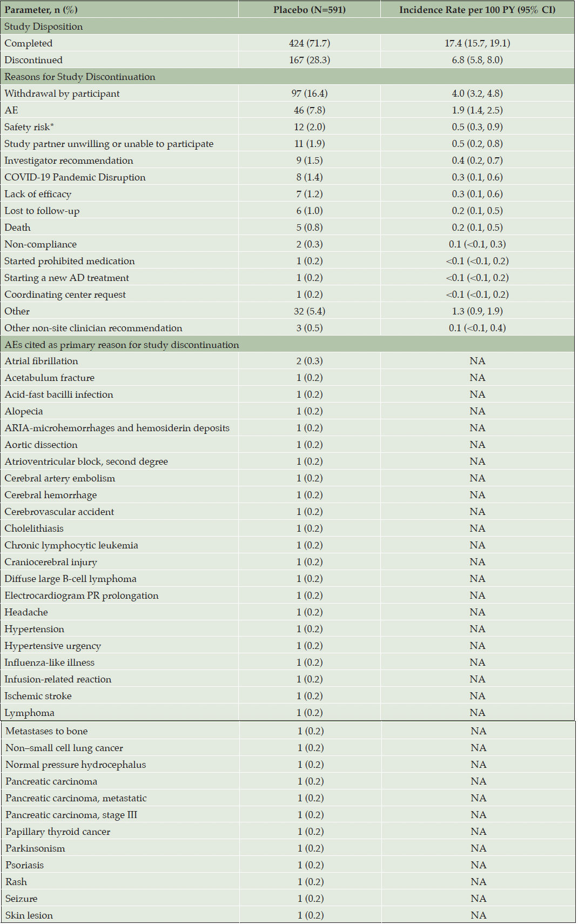Click the 'Death' row label

point(17,227)
